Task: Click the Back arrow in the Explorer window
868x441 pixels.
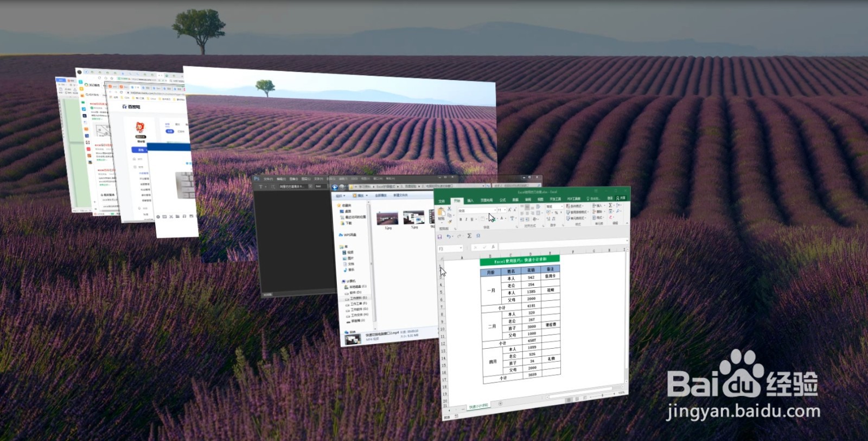Action: [x=335, y=187]
